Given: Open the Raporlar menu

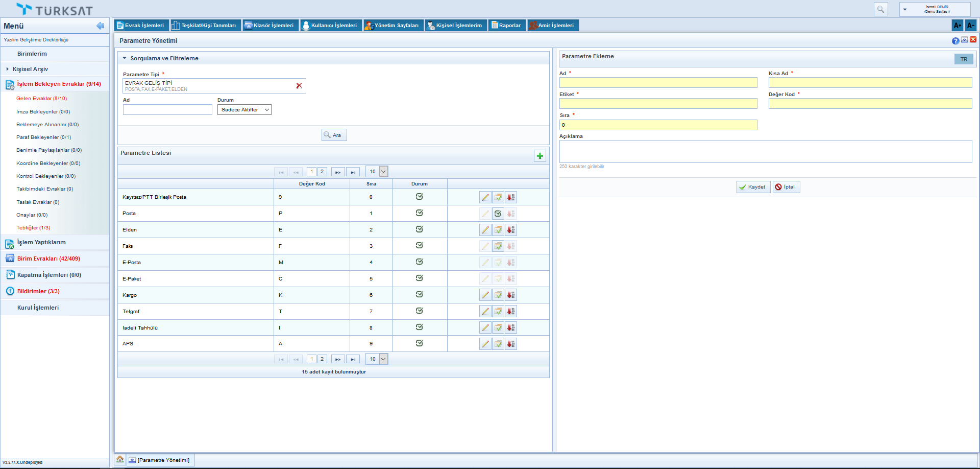Looking at the screenshot, I should point(505,26).
